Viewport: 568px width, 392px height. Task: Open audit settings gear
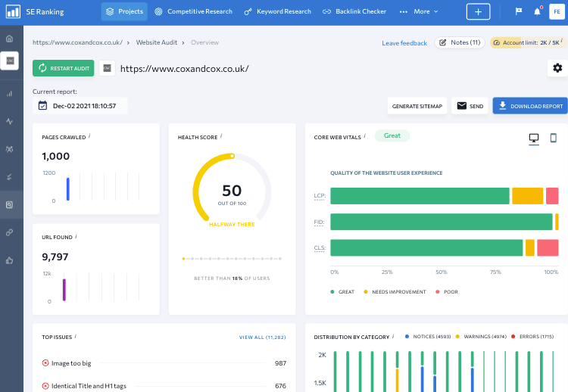pos(557,68)
